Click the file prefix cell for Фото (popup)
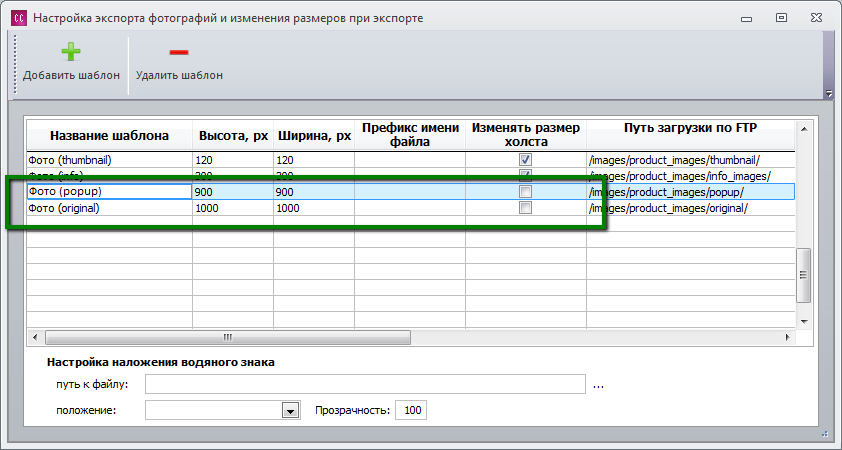This screenshot has height=450, width=842. pos(410,192)
